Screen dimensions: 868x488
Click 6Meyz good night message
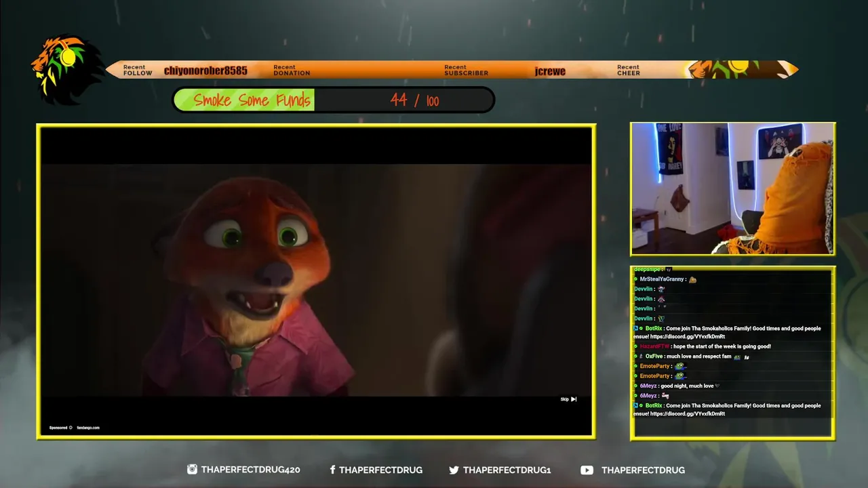click(687, 386)
